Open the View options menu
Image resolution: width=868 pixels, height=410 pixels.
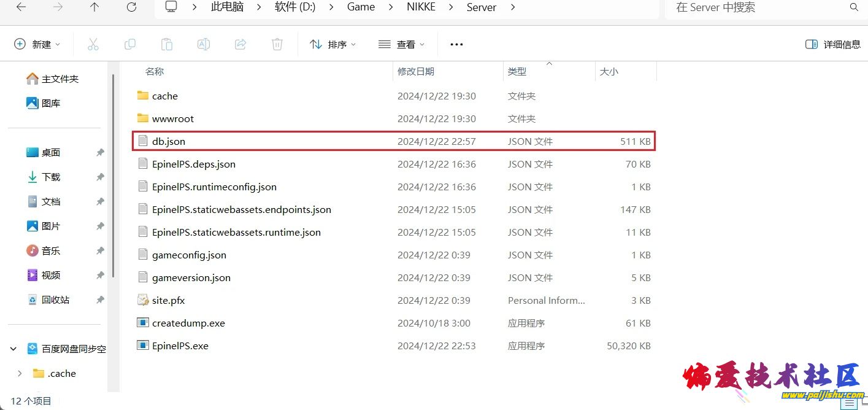tap(402, 44)
